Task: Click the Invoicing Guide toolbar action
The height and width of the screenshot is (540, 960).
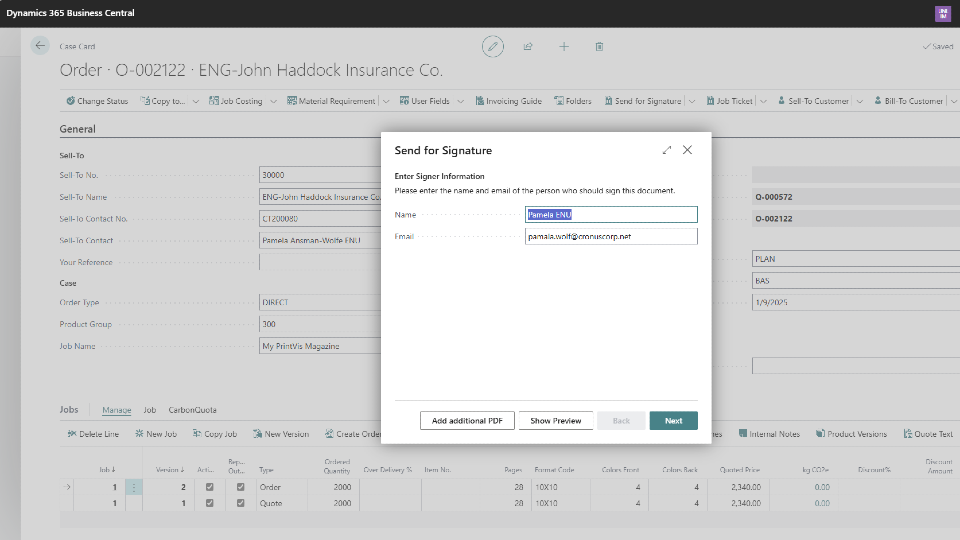Action: [508, 101]
